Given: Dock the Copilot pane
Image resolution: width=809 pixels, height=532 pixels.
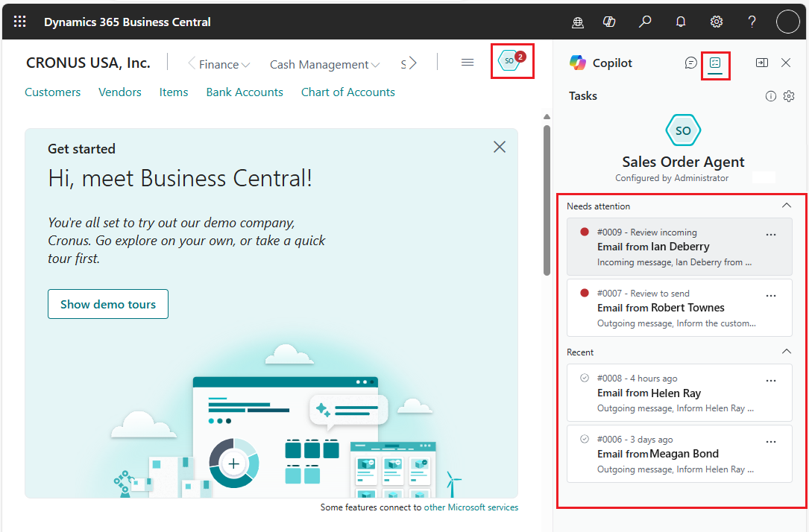Looking at the screenshot, I should point(761,63).
